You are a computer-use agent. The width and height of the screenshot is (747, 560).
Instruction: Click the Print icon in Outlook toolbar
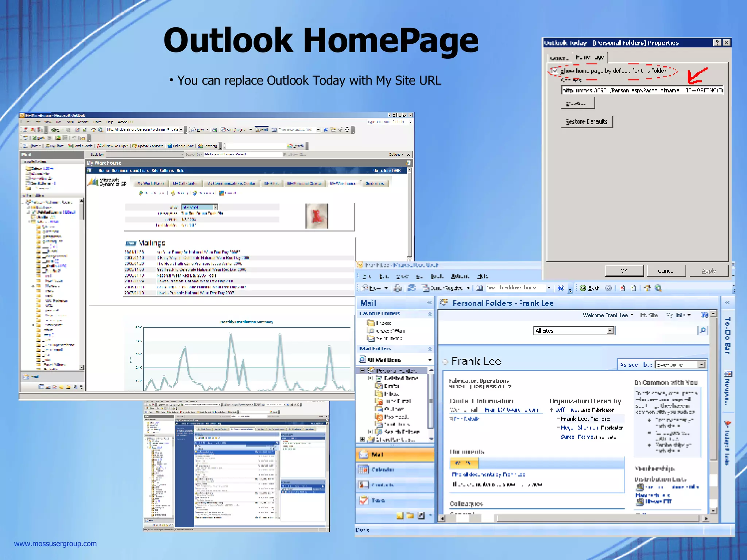398,288
